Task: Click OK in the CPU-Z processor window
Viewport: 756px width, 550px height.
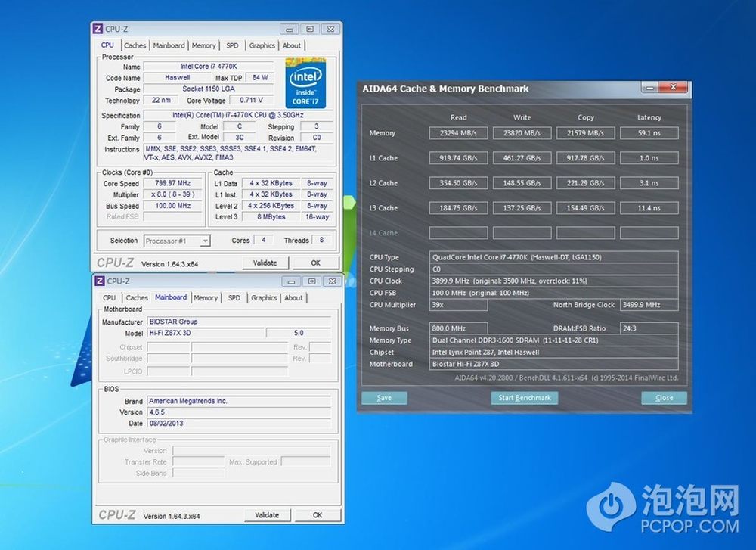Action: 316,263
